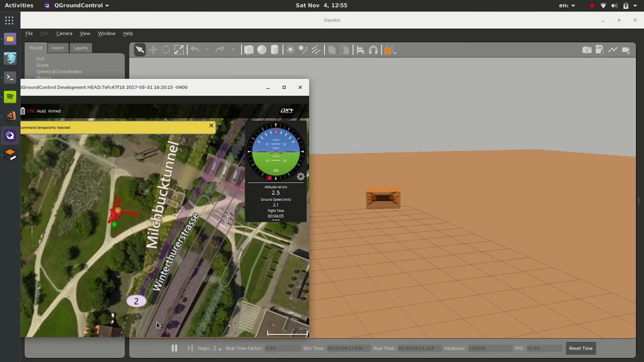Viewport: 644px width, 362px height.
Task: Insert a sphere shape
Action: coord(262,50)
